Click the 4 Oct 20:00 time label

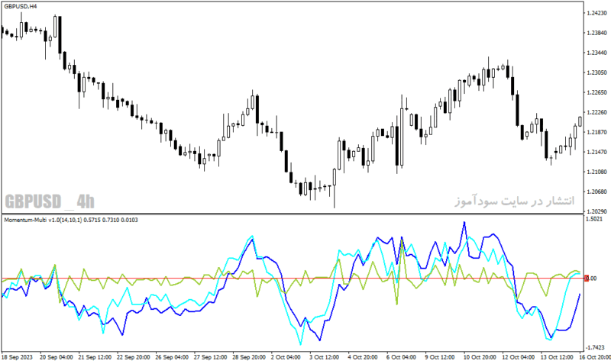[362, 357]
